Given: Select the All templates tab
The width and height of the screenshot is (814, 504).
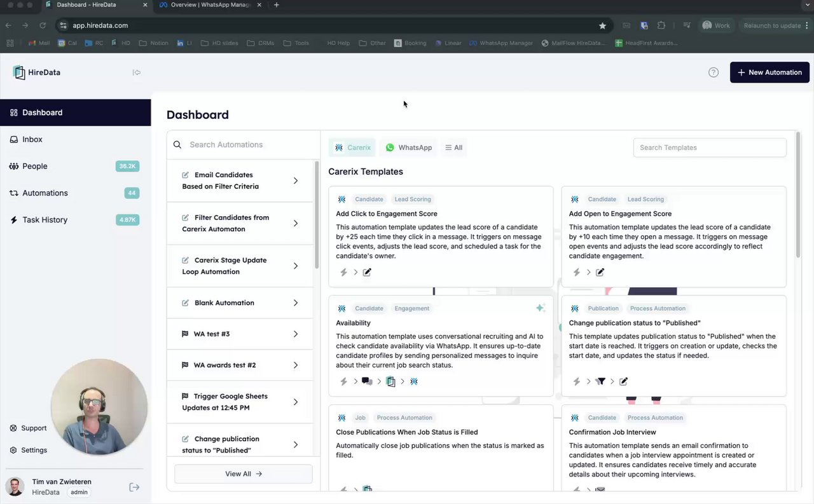Looking at the screenshot, I should click(453, 147).
